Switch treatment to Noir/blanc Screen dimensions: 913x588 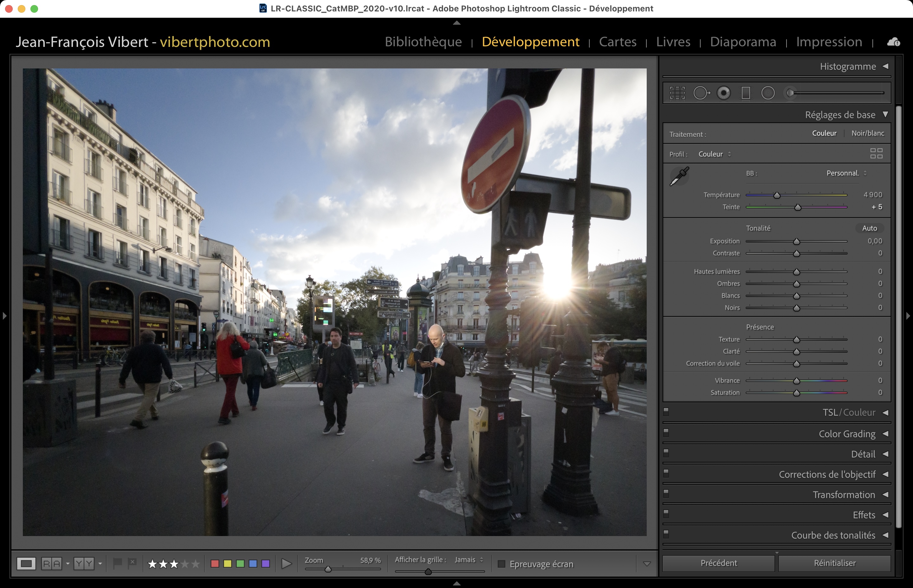(x=868, y=133)
